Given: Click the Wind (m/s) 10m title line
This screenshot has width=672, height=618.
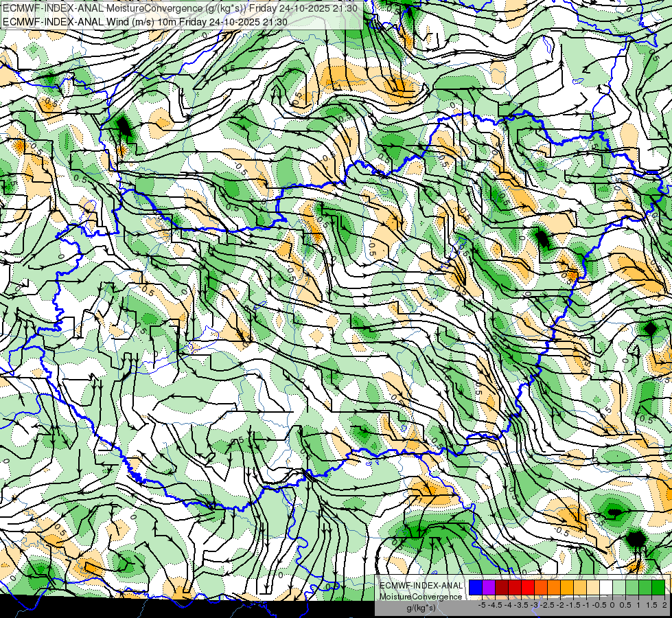Looking at the screenshot, I should click(x=145, y=21).
